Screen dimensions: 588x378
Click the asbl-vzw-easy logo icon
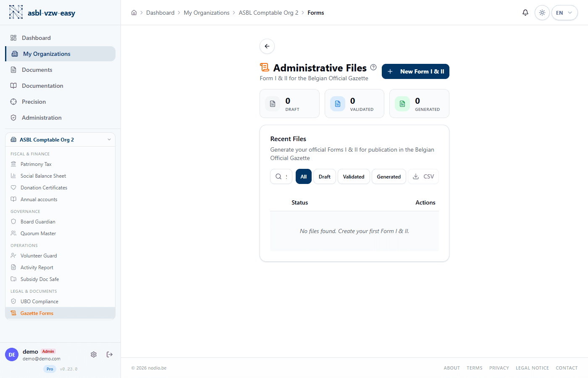16,12
